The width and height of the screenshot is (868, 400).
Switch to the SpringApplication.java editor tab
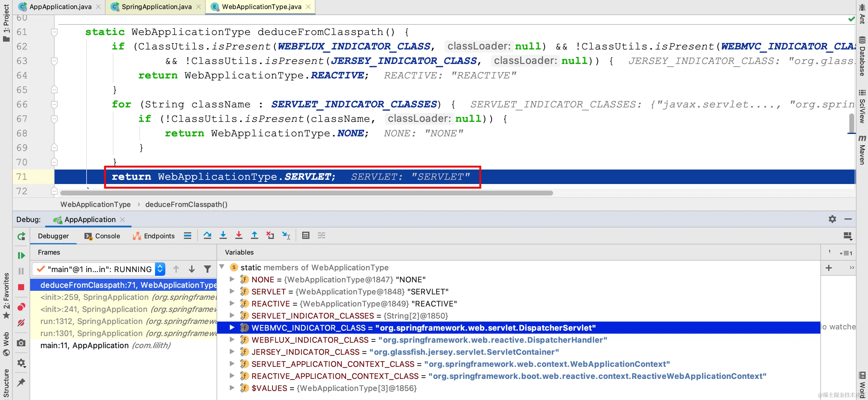point(156,7)
